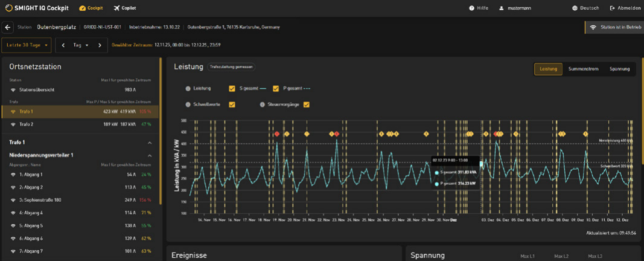This screenshot has width=644, height=261.
Task: Go to previous day with left arrow
Action: 63,45
